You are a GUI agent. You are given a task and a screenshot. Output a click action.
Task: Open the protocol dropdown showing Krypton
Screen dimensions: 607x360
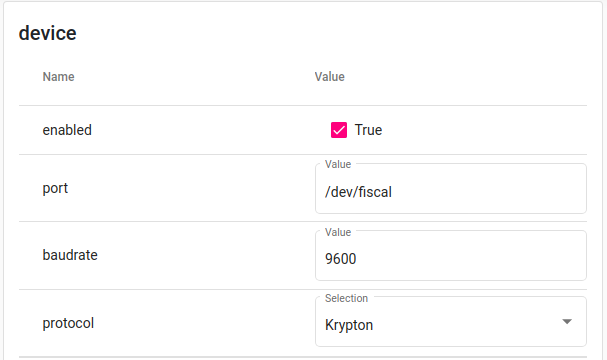click(451, 322)
